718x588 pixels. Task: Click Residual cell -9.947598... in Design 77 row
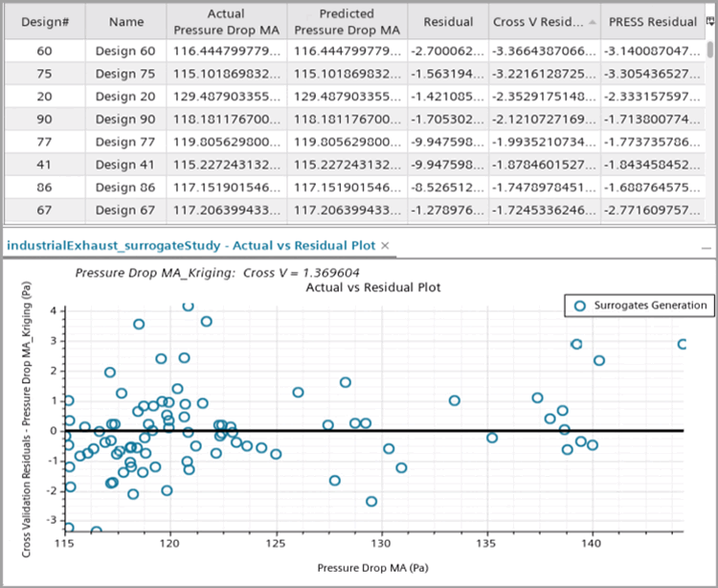pos(448,142)
